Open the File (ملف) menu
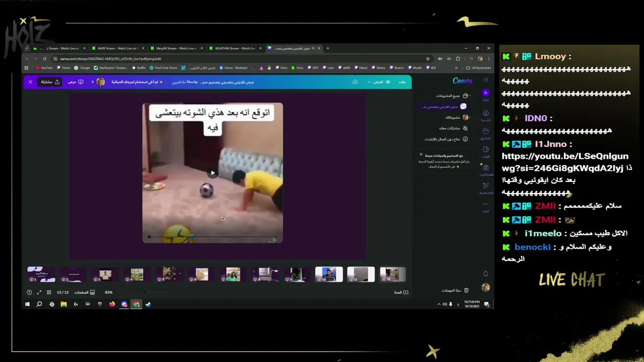644x362 pixels. 402,81
